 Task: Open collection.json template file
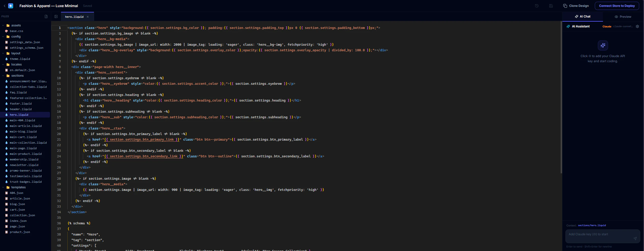(x=25, y=215)
